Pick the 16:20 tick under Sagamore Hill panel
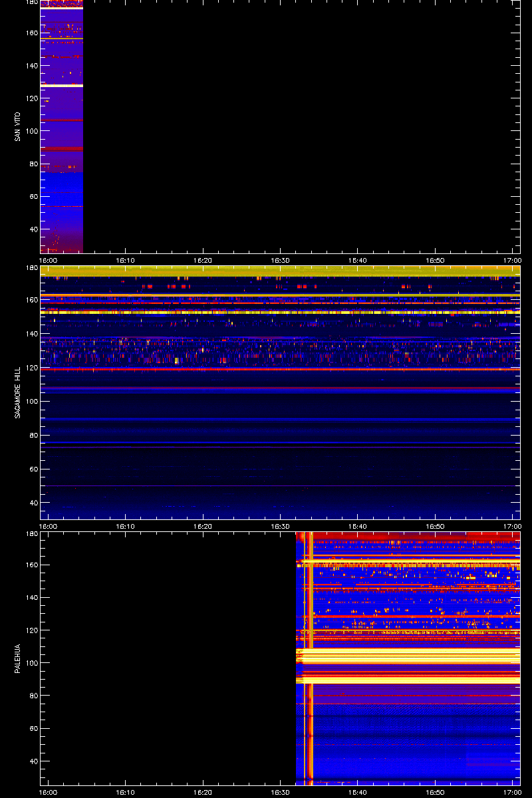 (x=203, y=527)
